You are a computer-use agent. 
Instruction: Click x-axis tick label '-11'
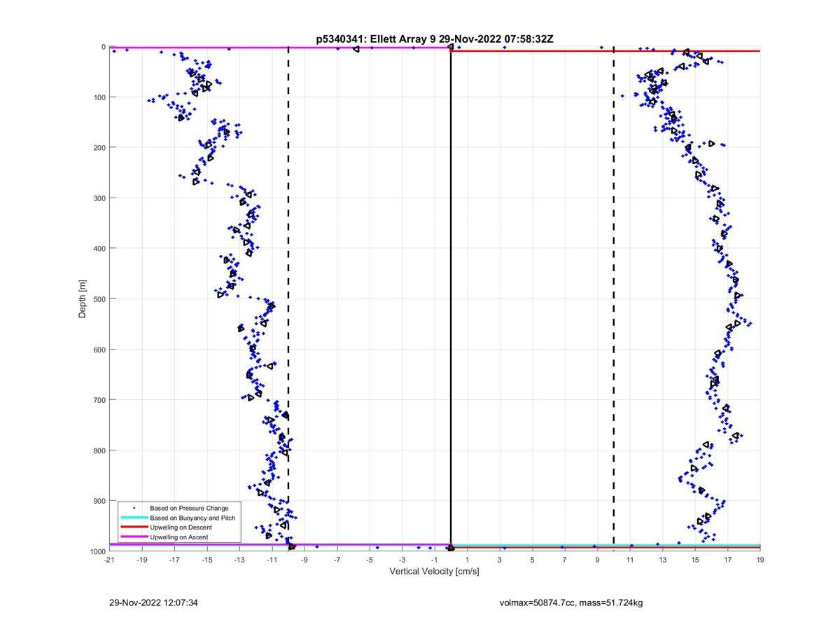pyautogui.click(x=272, y=560)
